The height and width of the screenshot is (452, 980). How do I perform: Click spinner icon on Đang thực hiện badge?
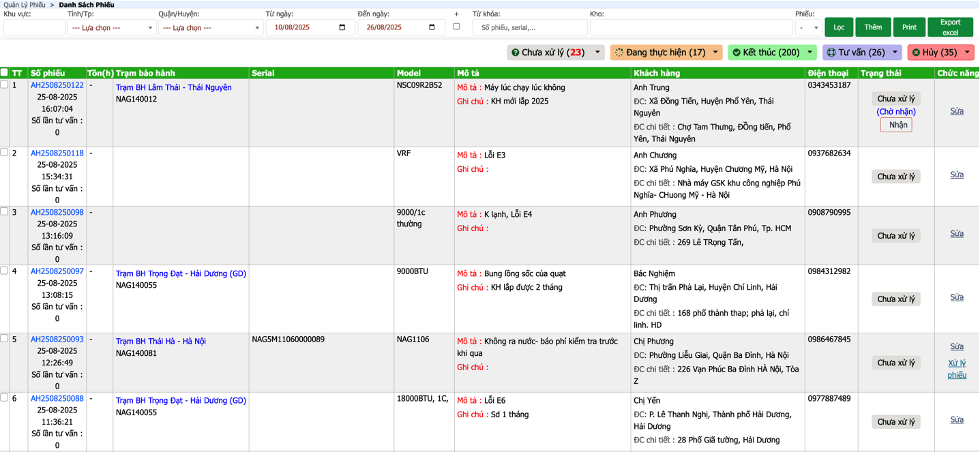(619, 52)
